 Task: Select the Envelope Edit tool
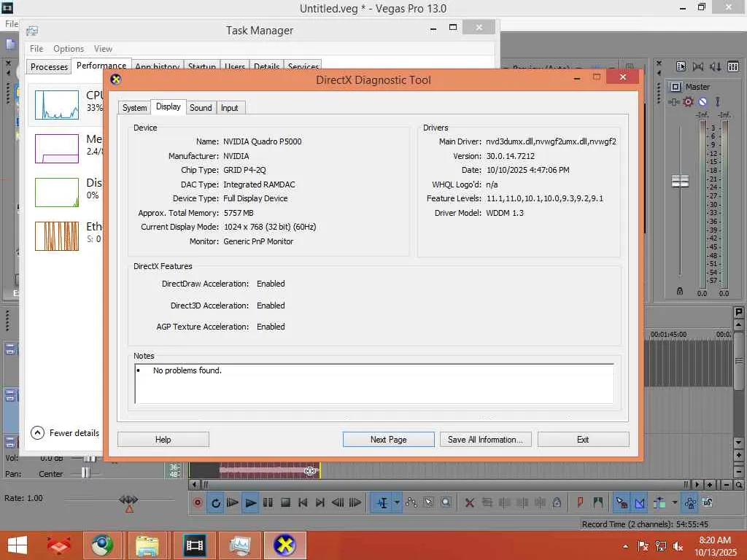(x=411, y=502)
